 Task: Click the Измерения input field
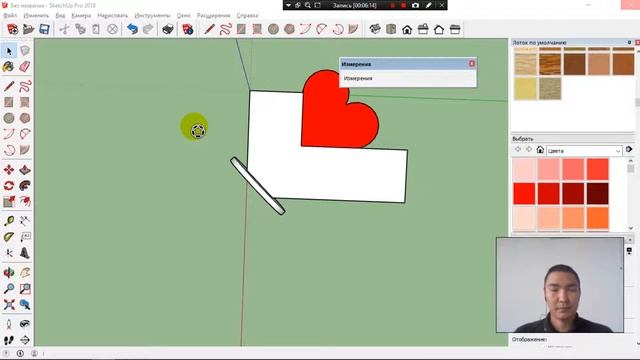tap(408, 78)
